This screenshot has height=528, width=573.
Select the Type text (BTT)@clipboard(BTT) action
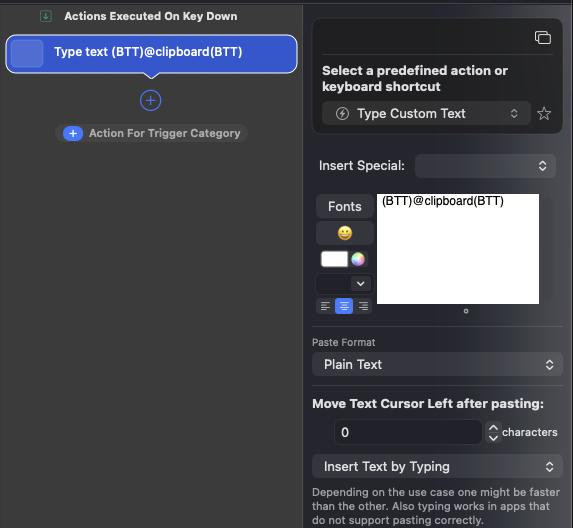(151, 54)
